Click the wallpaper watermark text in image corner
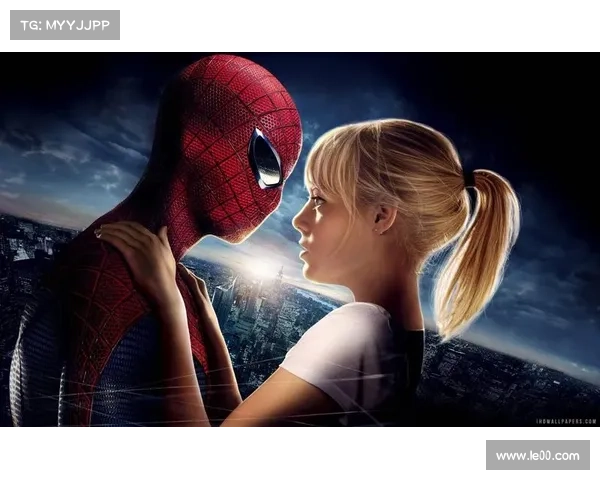Viewport: 600px width, 480px height. click(564, 422)
